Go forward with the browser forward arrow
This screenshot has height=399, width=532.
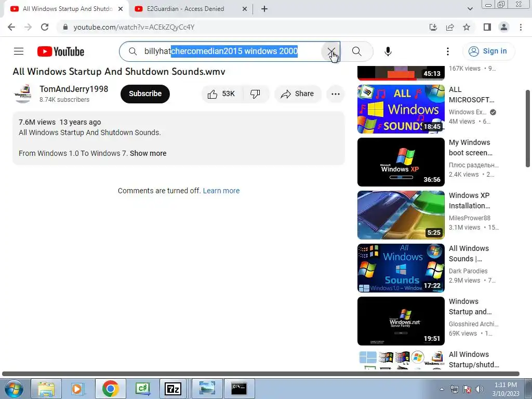point(28,27)
